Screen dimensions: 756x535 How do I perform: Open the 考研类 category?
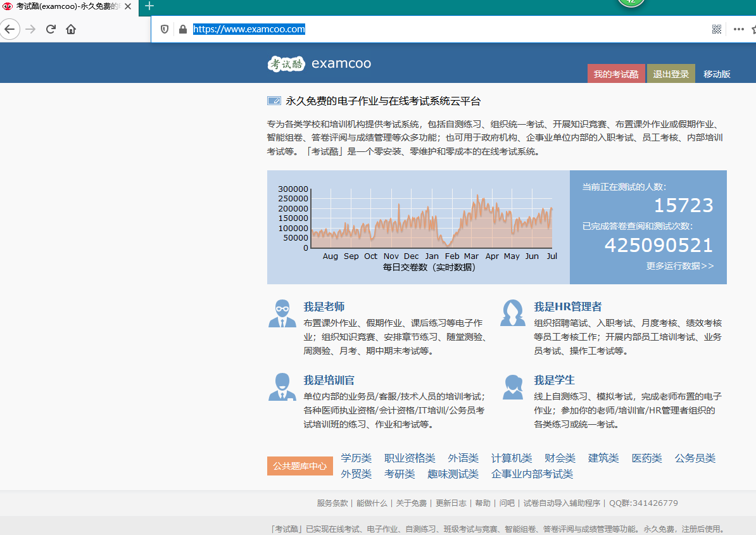(400, 474)
